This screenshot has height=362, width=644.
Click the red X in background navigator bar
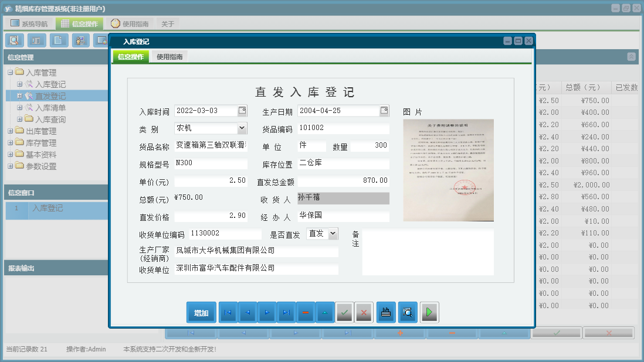(x=609, y=333)
